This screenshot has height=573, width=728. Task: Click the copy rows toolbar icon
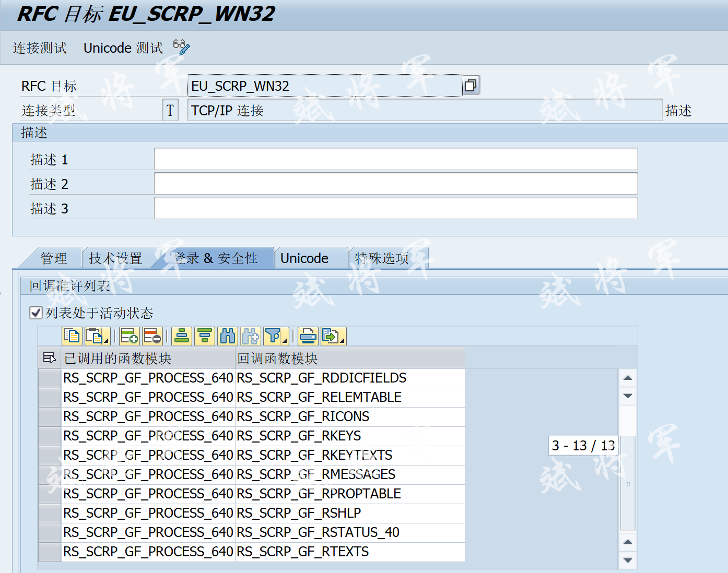click(72, 336)
